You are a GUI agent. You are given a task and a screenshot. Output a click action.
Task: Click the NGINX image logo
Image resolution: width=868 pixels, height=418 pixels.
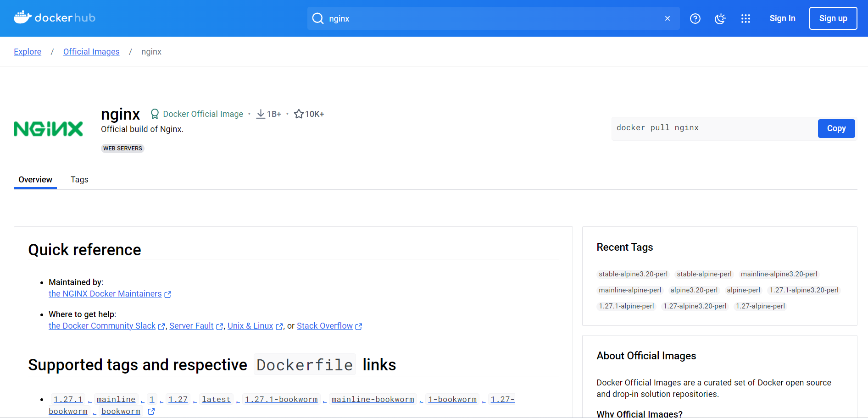[x=48, y=129]
